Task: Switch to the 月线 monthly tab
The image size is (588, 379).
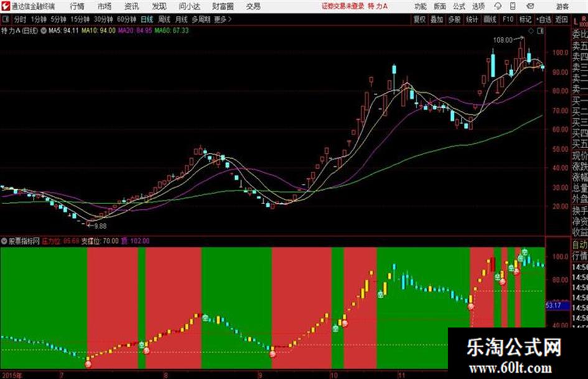Action: pos(182,19)
